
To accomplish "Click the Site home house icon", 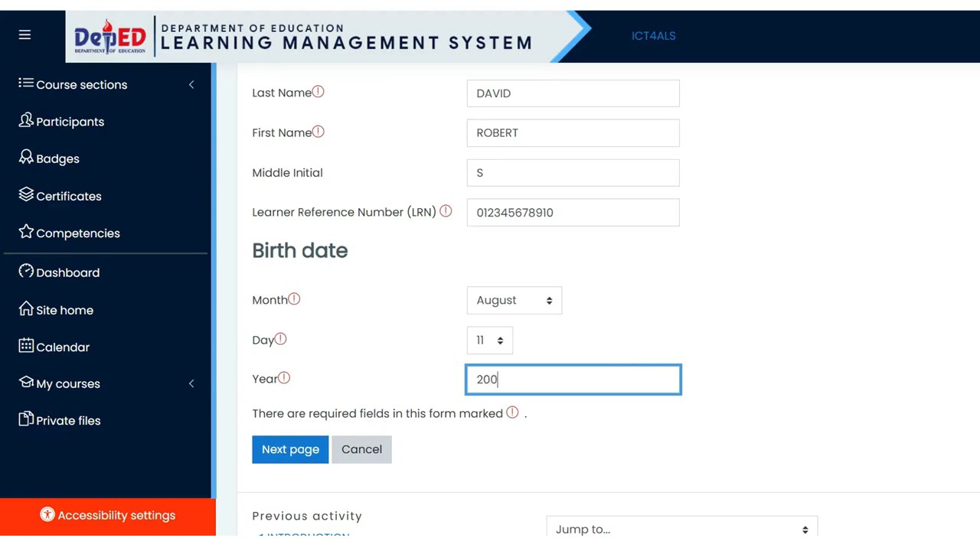I will pos(26,308).
